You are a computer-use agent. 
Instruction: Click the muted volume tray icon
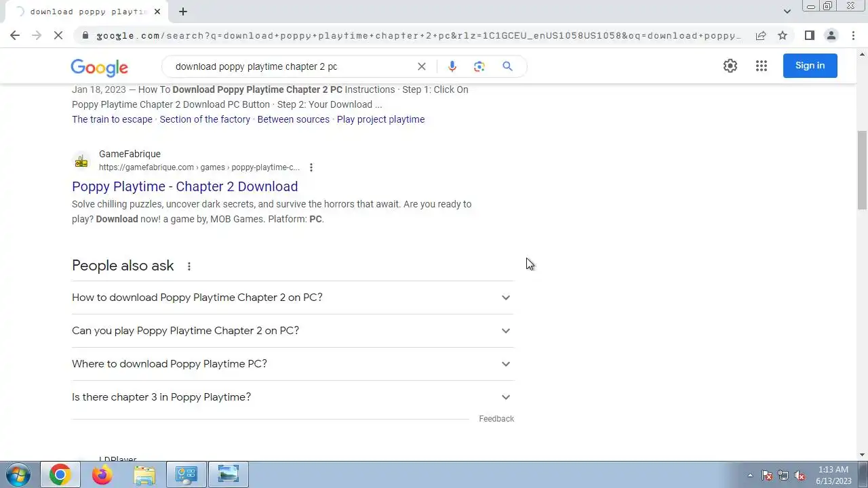coord(800,475)
